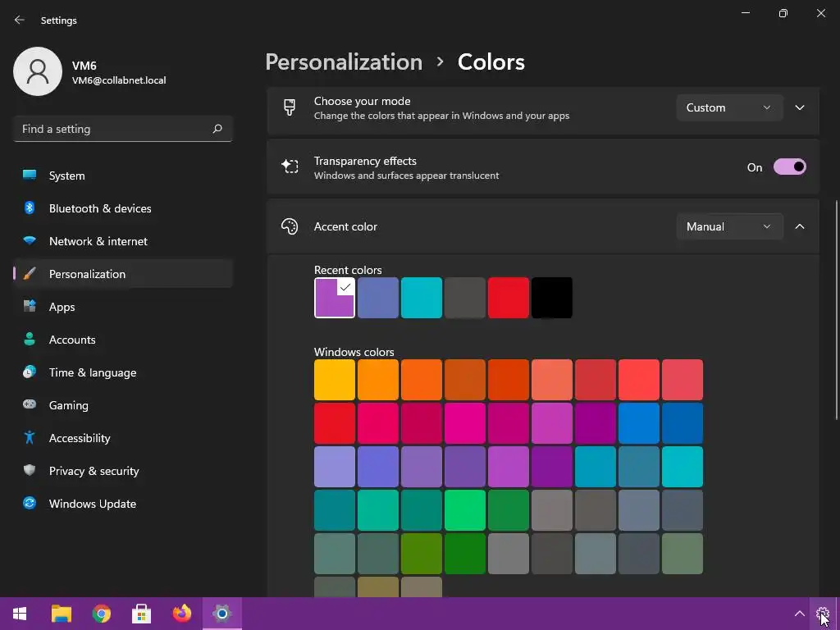Open the Windows Start button on the taskbar

click(x=20, y=614)
